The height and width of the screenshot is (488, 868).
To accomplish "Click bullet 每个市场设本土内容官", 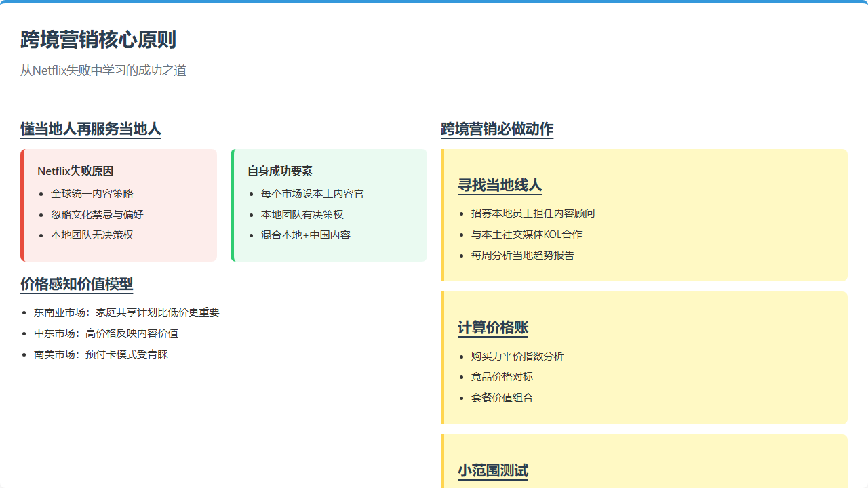I will (313, 194).
